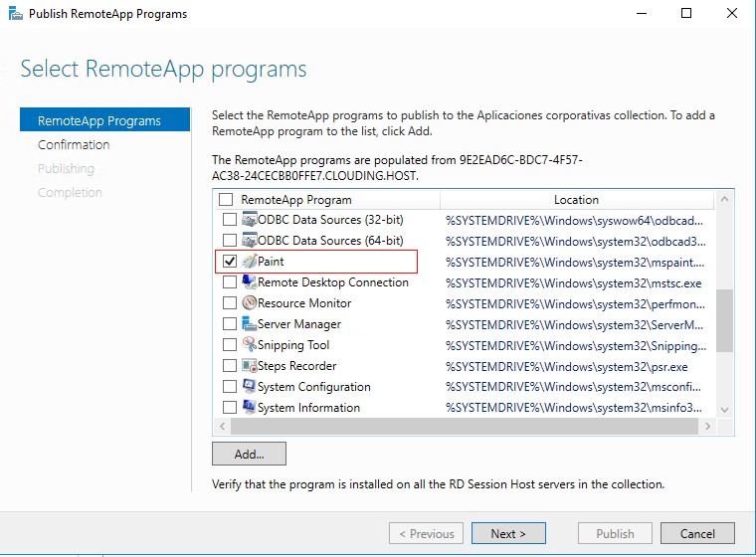Click the Next > button
Screen dimensions: 756x557
[x=508, y=533]
